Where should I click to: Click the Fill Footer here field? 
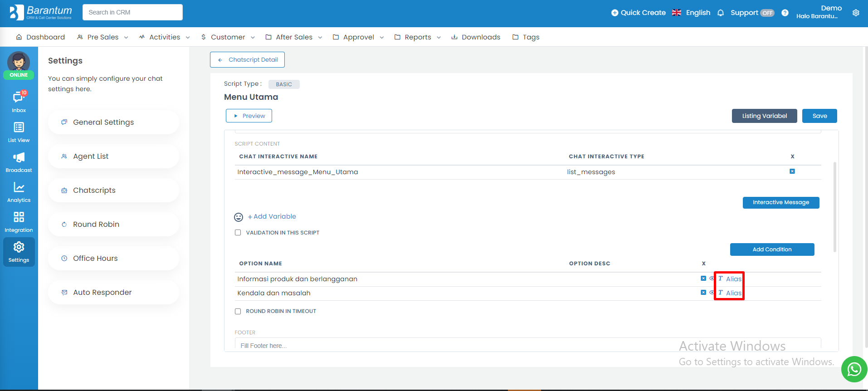[527, 344]
